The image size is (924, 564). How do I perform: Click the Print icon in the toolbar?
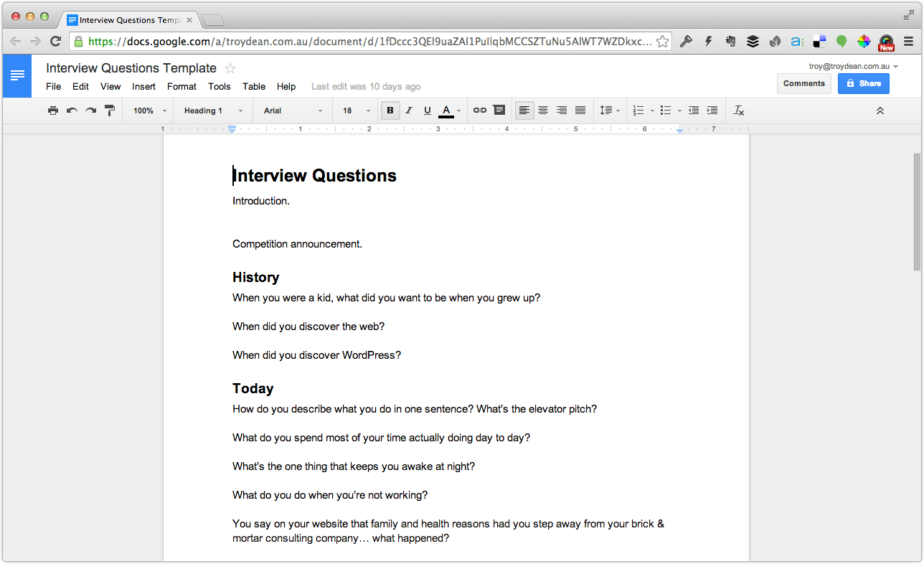click(x=53, y=111)
